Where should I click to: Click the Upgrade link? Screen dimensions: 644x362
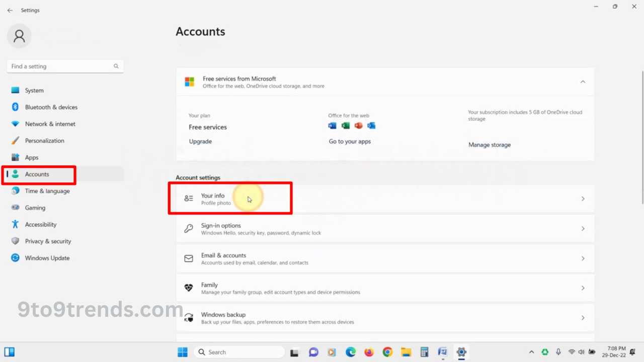point(200,141)
